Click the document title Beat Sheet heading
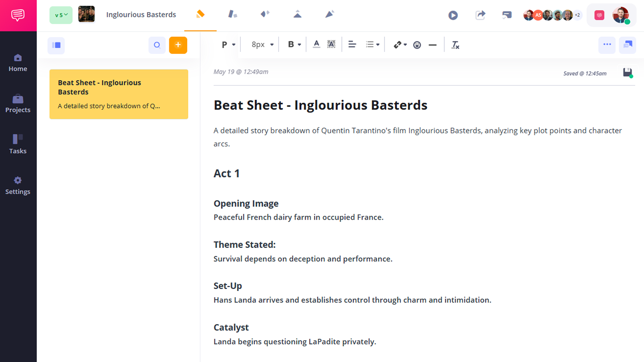 321,105
